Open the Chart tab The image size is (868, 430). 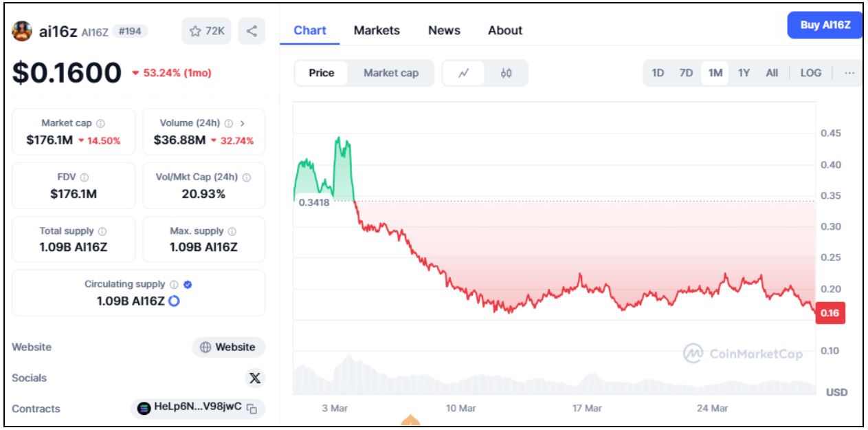click(310, 30)
